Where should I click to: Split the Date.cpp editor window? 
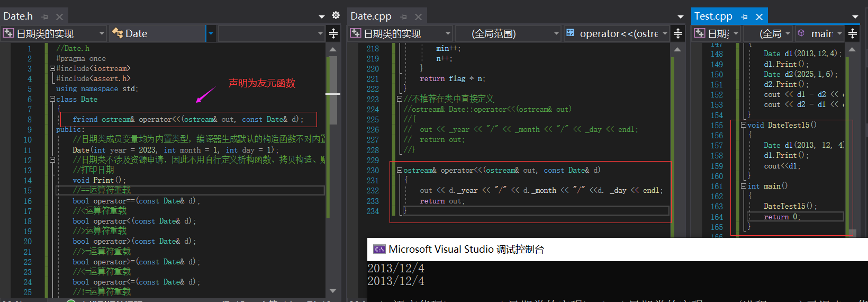tap(677, 33)
